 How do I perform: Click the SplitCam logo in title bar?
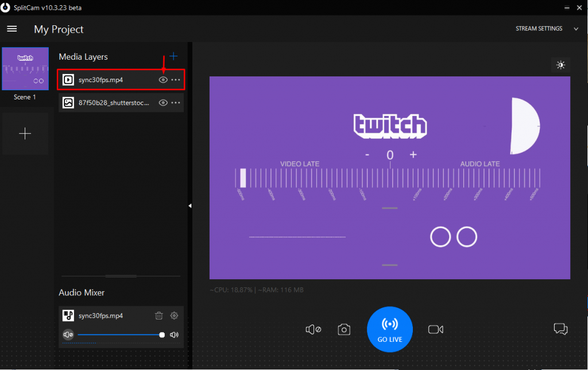point(5,7)
